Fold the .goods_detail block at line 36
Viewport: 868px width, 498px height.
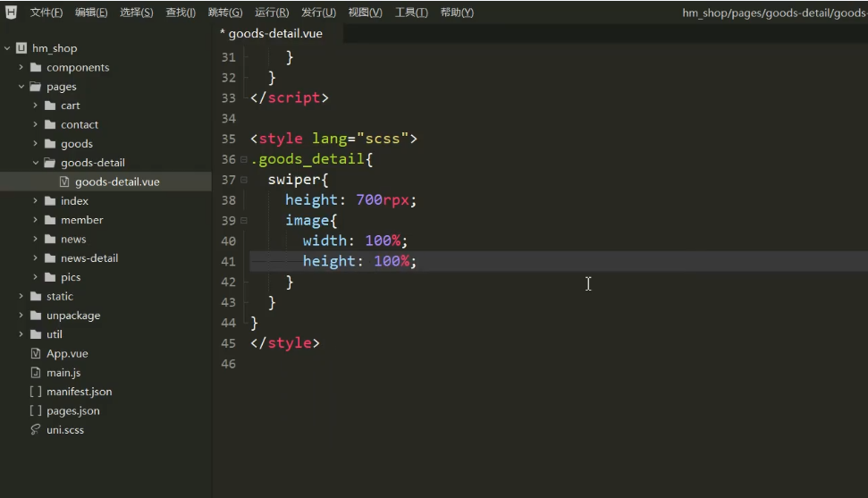[x=243, y=159]
